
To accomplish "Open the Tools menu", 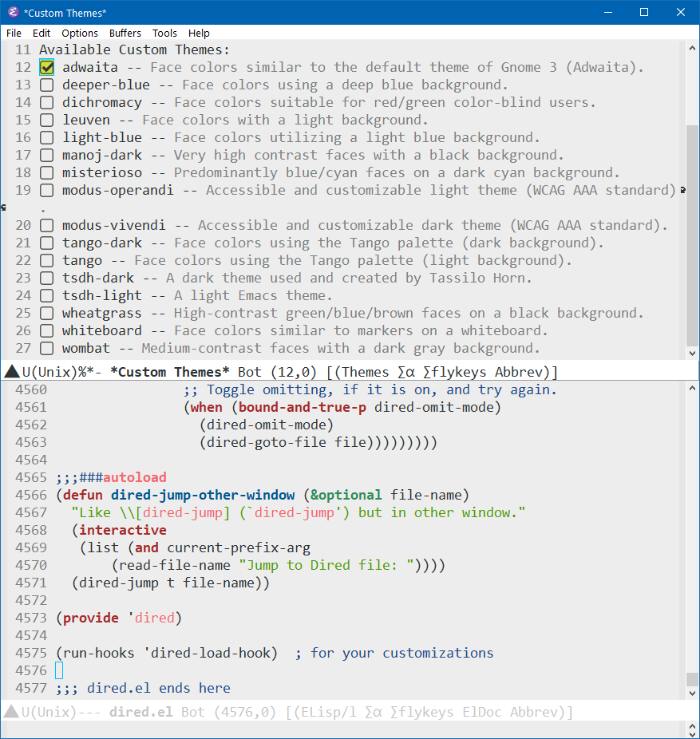I will (164, 33).
